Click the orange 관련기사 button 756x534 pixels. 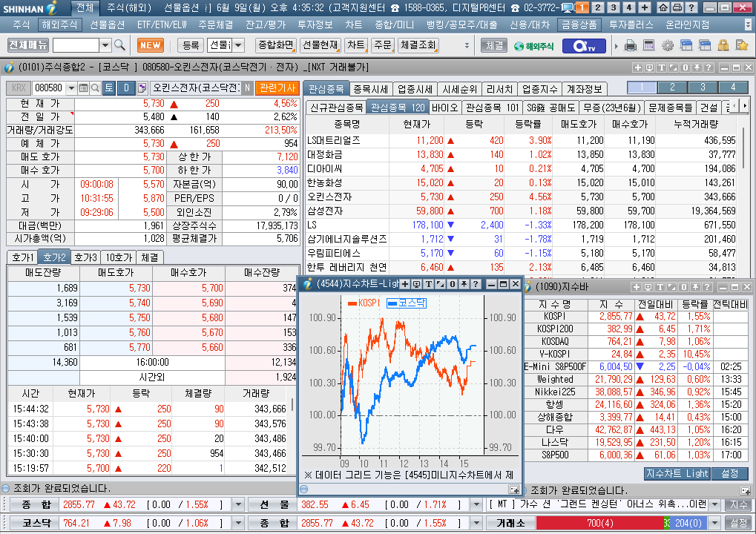(277, 88)
